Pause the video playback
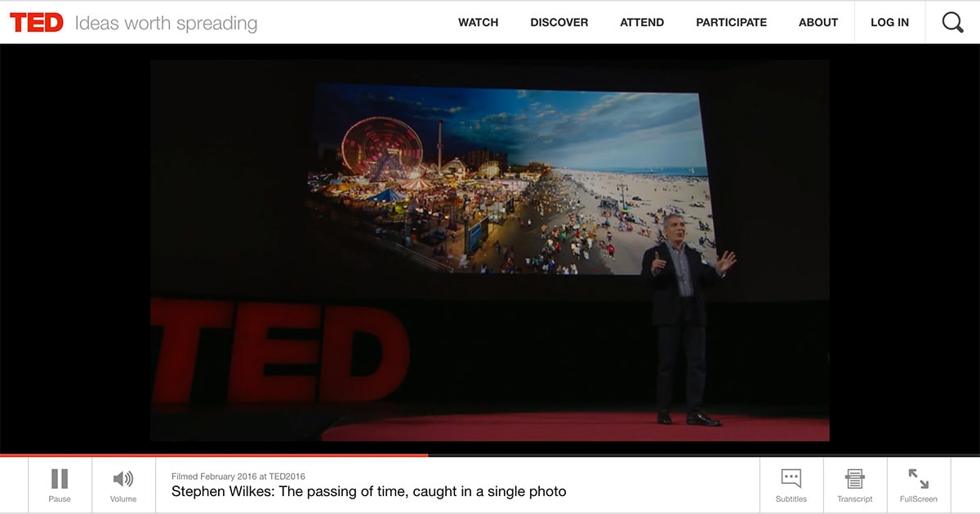980x514 pixels. coord(60,485)
